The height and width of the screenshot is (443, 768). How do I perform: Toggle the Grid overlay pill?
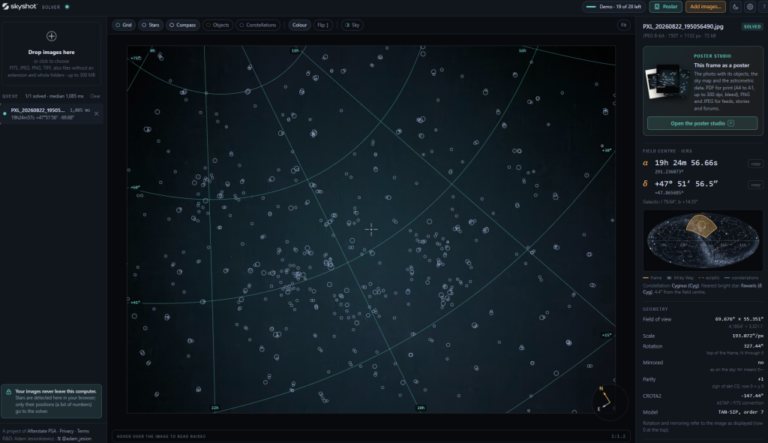point(124,25)
